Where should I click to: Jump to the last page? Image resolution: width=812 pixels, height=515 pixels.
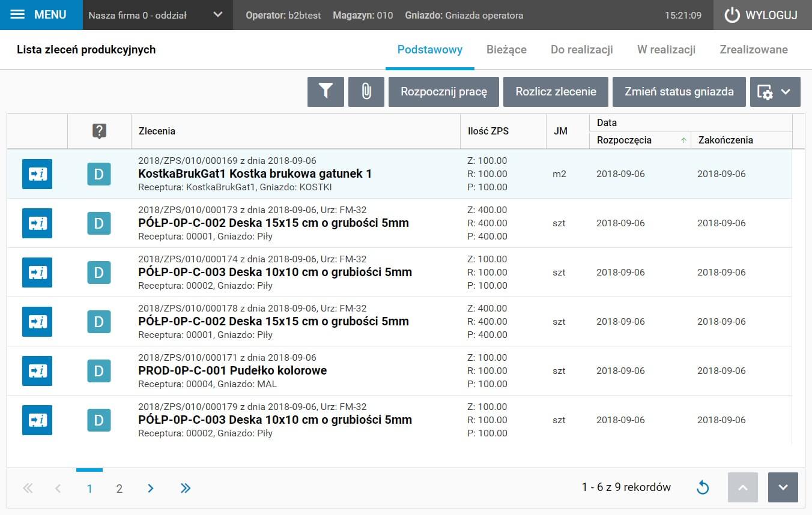(x=186, y=489)
